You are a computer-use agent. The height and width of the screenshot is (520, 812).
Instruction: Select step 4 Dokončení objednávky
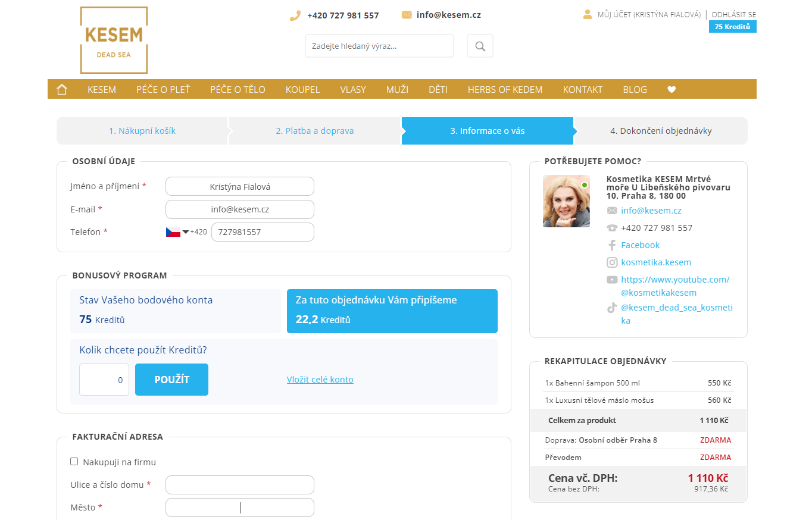[661, 131]
